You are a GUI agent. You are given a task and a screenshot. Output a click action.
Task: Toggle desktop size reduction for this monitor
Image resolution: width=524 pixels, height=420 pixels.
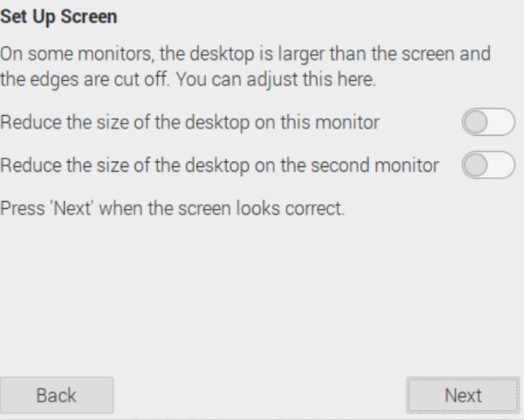tap(488, 123)
